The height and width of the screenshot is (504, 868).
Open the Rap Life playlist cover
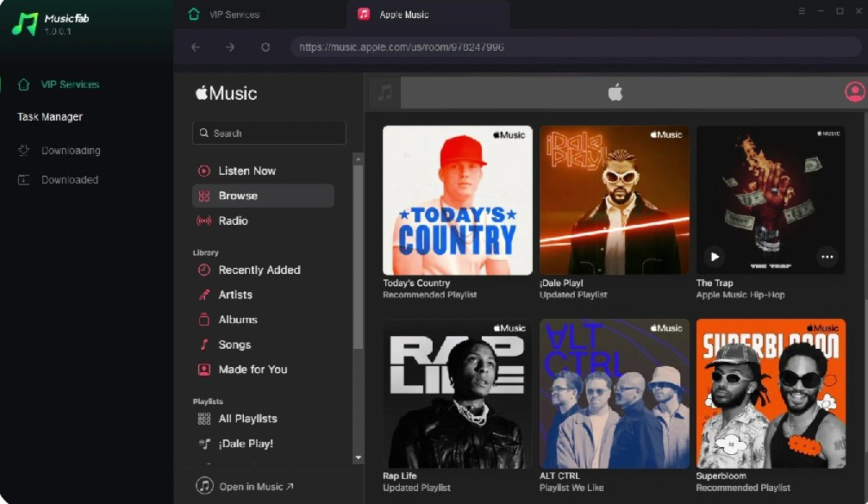click(458, 394)
